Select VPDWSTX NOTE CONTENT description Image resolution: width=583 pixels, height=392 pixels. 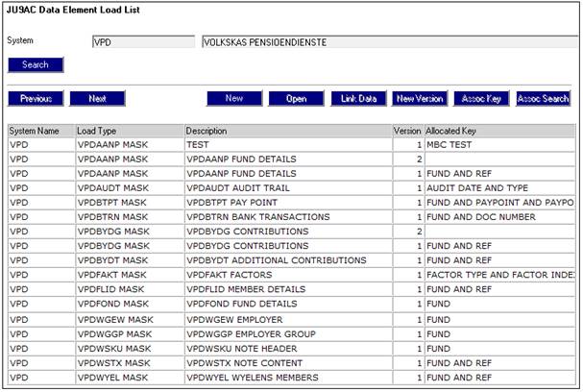(288, 363)
